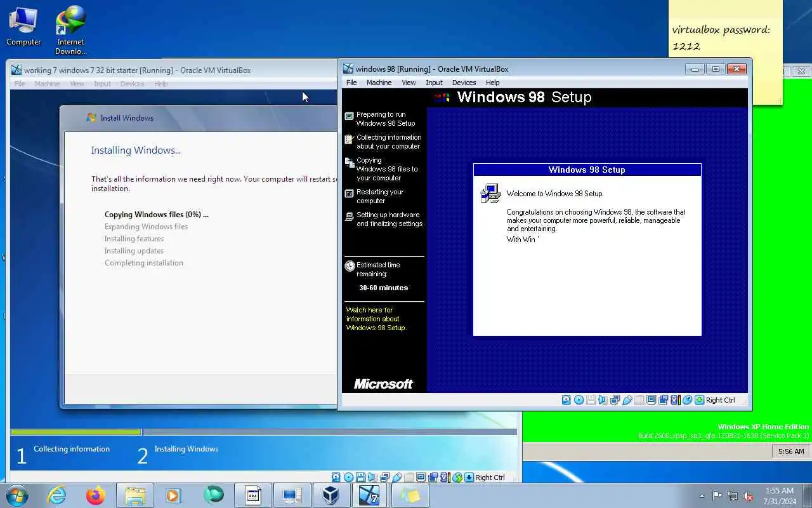Image resolution: width=812 pixels, height=508 pixels.
Task: Open View menu in Windows 7 starter VM window
Action: point(77,84)
